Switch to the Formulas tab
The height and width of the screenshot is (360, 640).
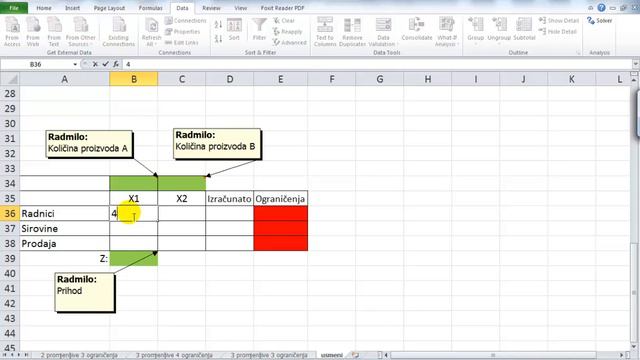tap(151, 8)
